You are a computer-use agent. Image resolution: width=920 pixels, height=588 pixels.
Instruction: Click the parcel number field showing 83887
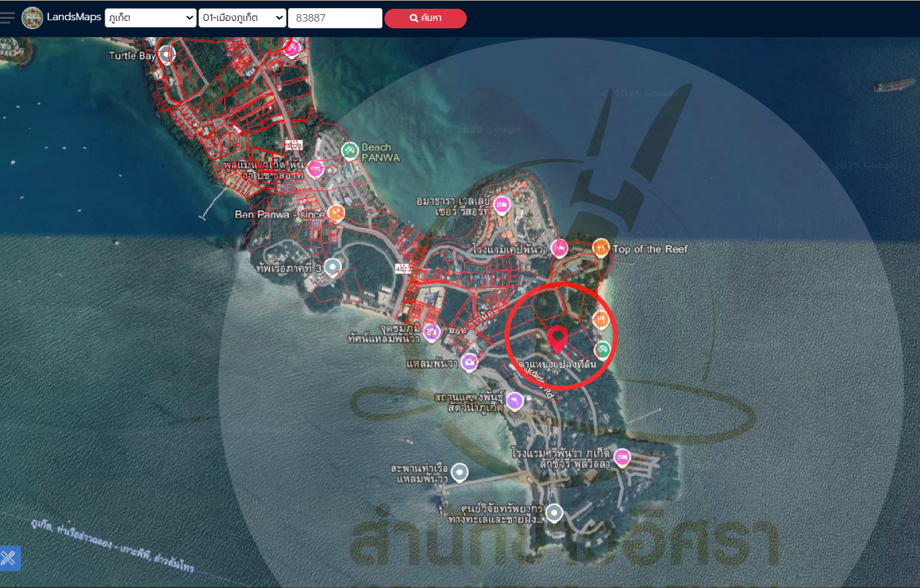(335, 18)
